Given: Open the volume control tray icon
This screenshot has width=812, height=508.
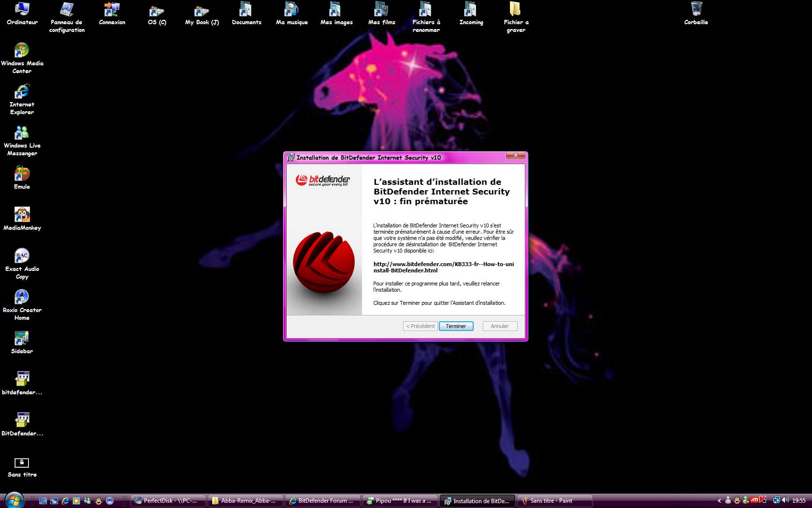Looking at the screenshot, I should tap(785, 501).
